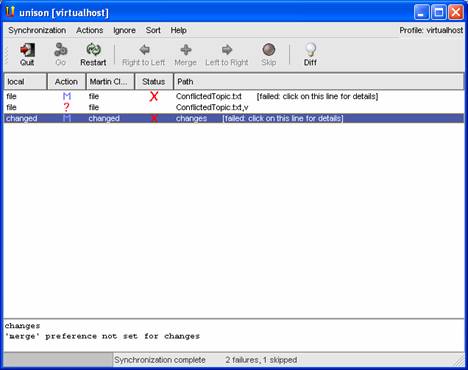Screen dimensions: 468x370
Task: Open the Synchronization menu
Action: point(37,30)
